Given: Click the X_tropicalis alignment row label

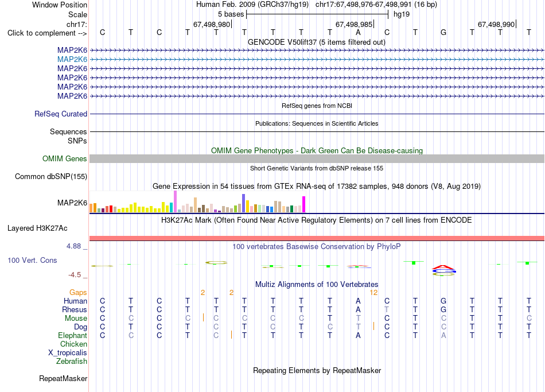Looking at the screenshot, I should click(68, 353).
